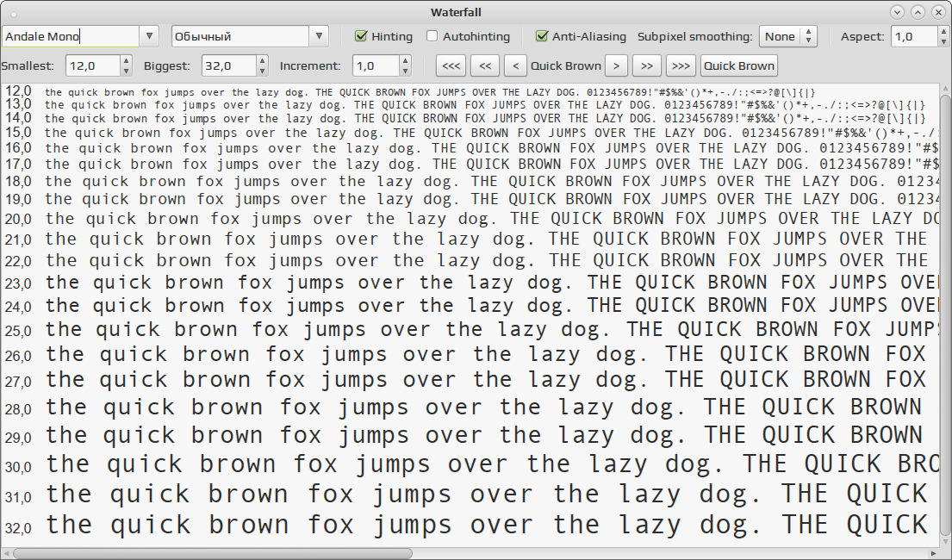Image resolution: width=952 pixels, height=560 pixels.
Task: Lower the Increment value with down arrow
Action: [406, 71]
